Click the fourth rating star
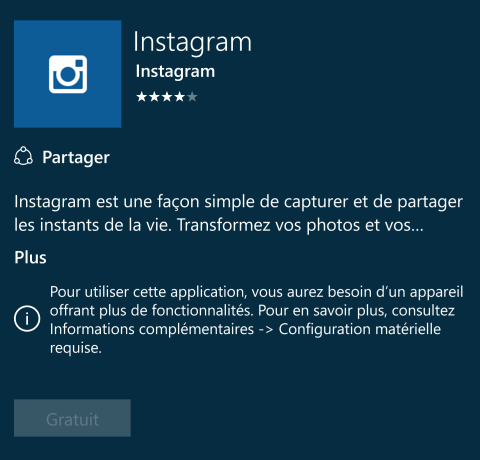 click(x=179, y=97)
